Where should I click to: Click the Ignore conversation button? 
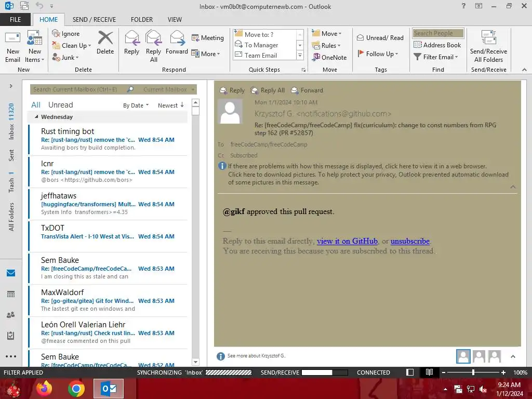pyautogui.click(x=66, y=34)
